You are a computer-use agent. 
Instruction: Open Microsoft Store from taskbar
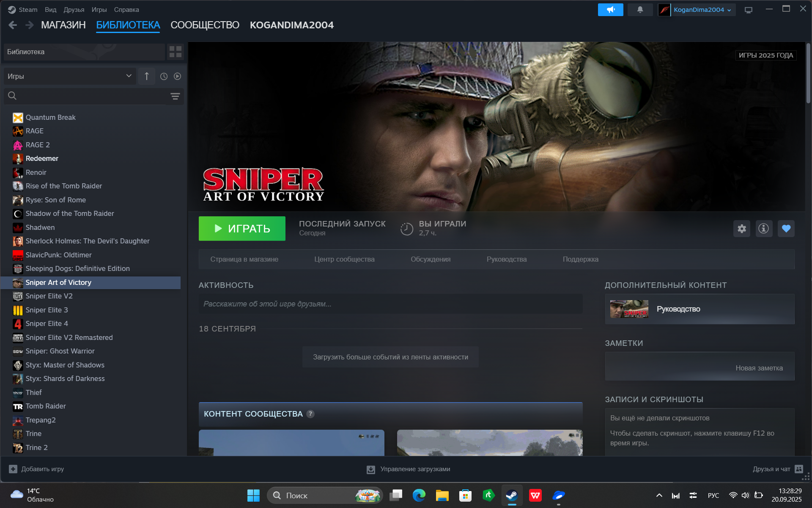[x=465, y=495]
